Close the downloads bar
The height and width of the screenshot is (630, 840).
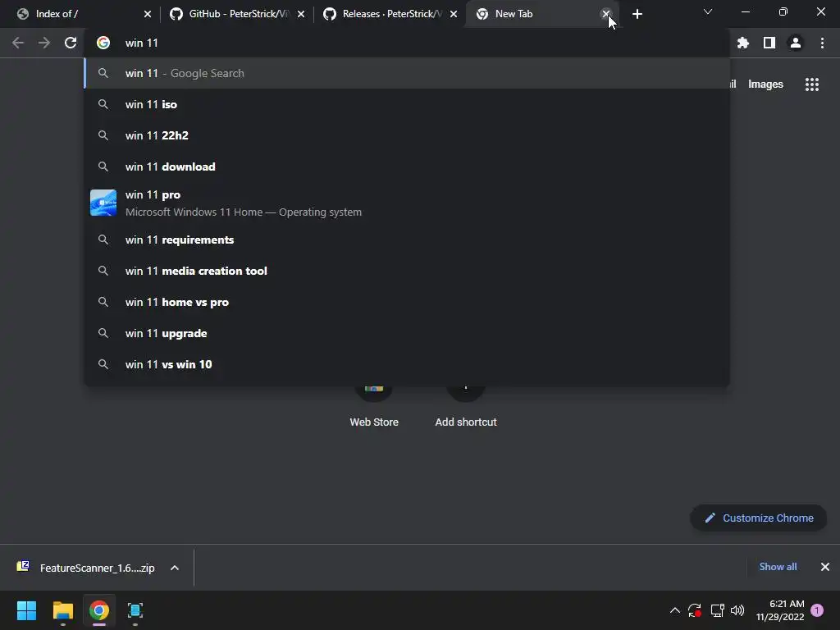pyautogui.click(x=825, y=567)
